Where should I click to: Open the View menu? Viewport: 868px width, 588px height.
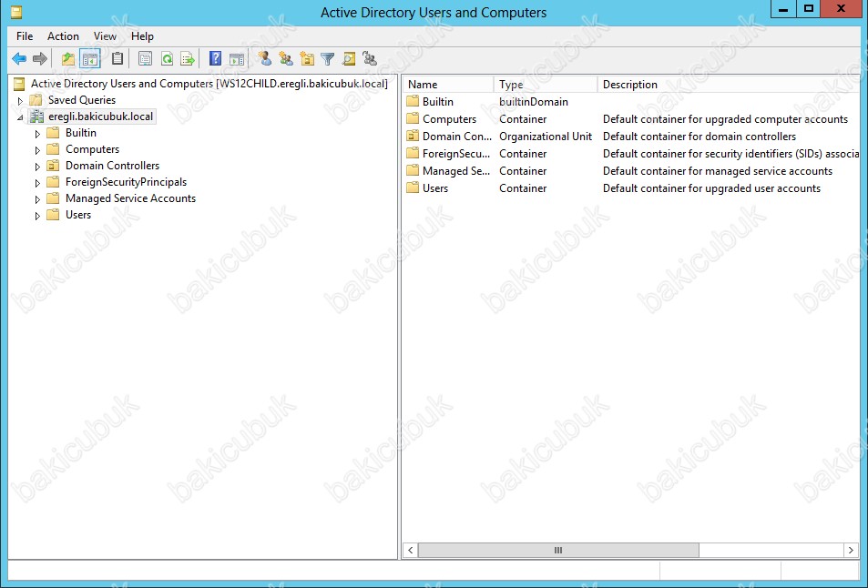tap(105, 36)
